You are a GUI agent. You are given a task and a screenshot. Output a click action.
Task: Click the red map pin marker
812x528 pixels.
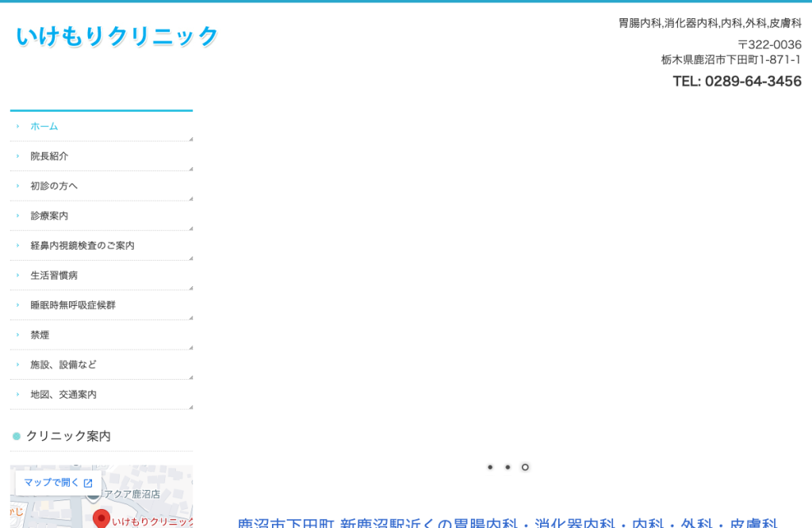101,518
